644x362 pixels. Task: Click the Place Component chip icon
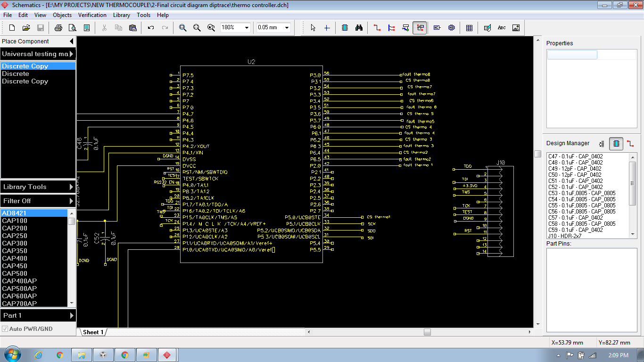345,28
